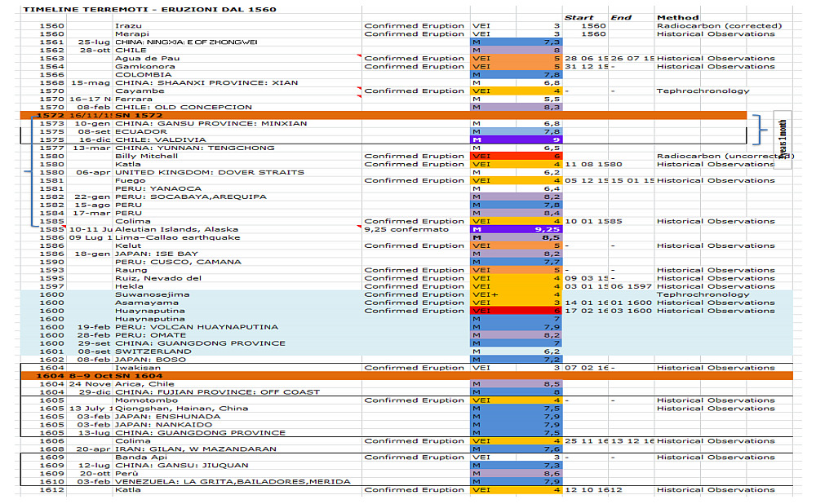Select the Agua de Pau cell

[147, 58]
